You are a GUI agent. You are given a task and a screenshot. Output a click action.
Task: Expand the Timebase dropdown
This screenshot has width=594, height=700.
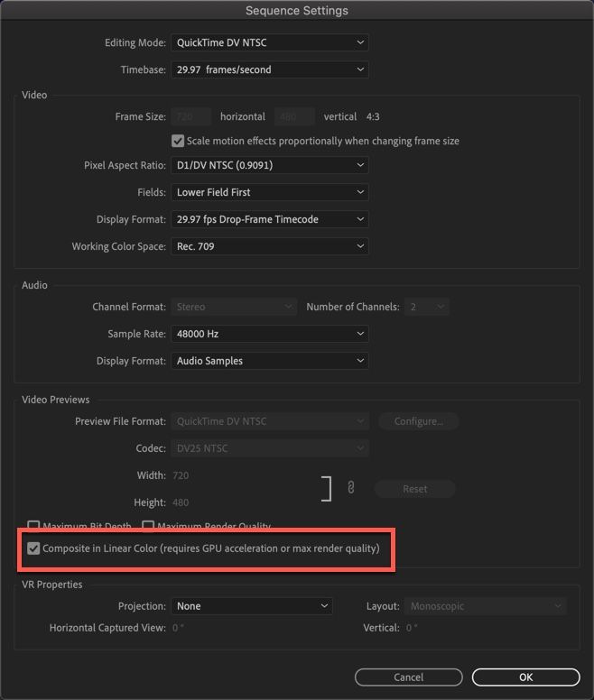pos(269,69)
